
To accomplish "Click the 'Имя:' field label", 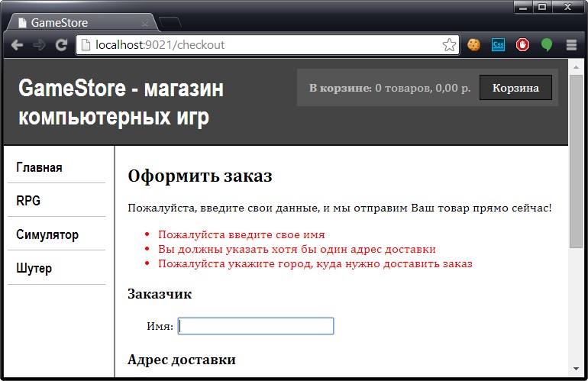I will (x=160, y=326).
